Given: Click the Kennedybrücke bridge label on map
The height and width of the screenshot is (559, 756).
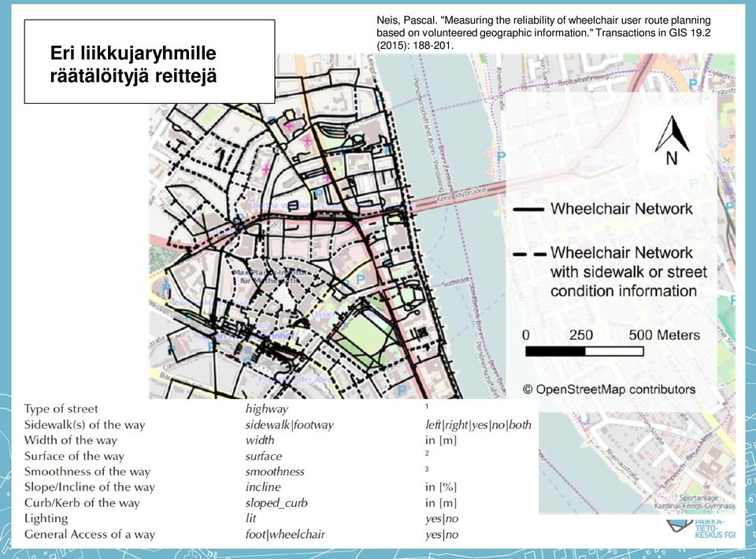Looking at the screenshot, I should pyautogui.click(x=462, y=193).
